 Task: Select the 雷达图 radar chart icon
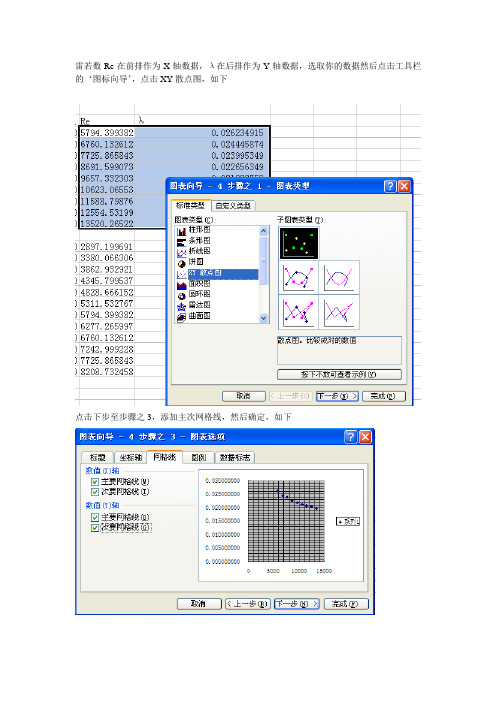(181, 306)
